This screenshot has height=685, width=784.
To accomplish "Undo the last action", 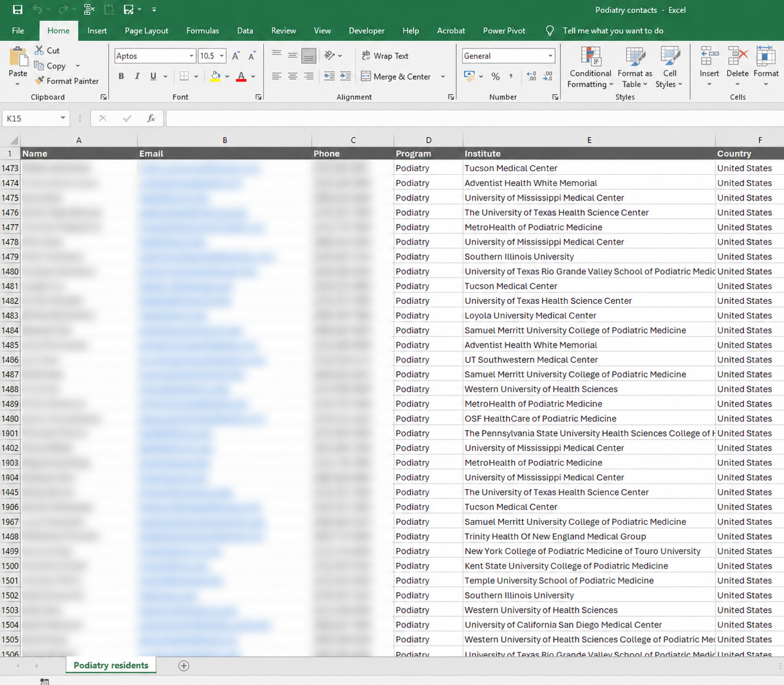I will 37,9.
